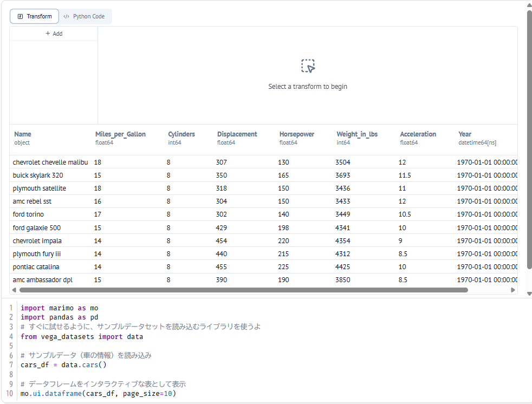The width and height of the screenshot is (532, 404).
Task: Click acceleration value 11.5
Action: tap(405, 175)
